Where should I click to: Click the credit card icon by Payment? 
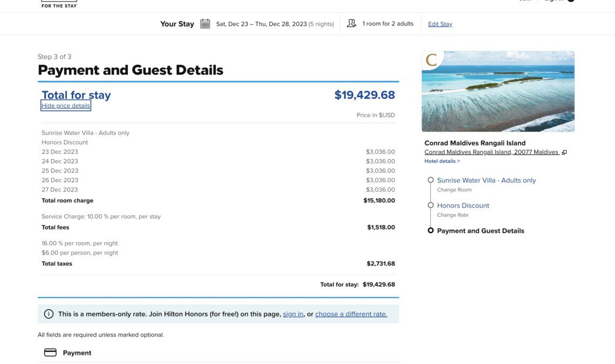pos(50,353)
